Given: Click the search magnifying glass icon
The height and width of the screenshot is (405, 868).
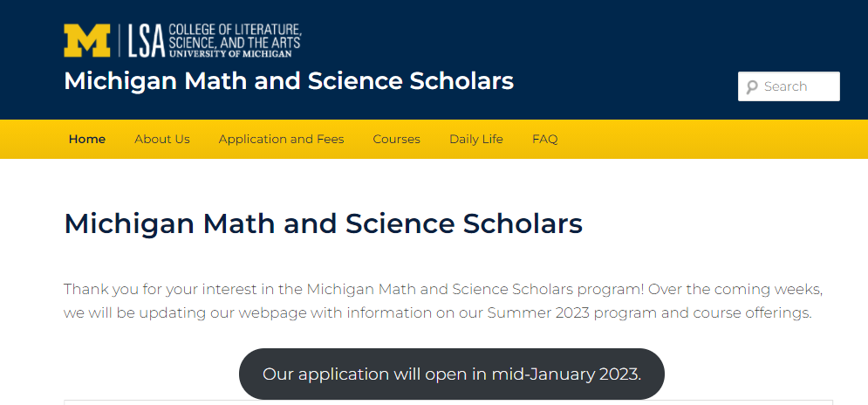Looking at the screenshot, I should pos(751,87).
